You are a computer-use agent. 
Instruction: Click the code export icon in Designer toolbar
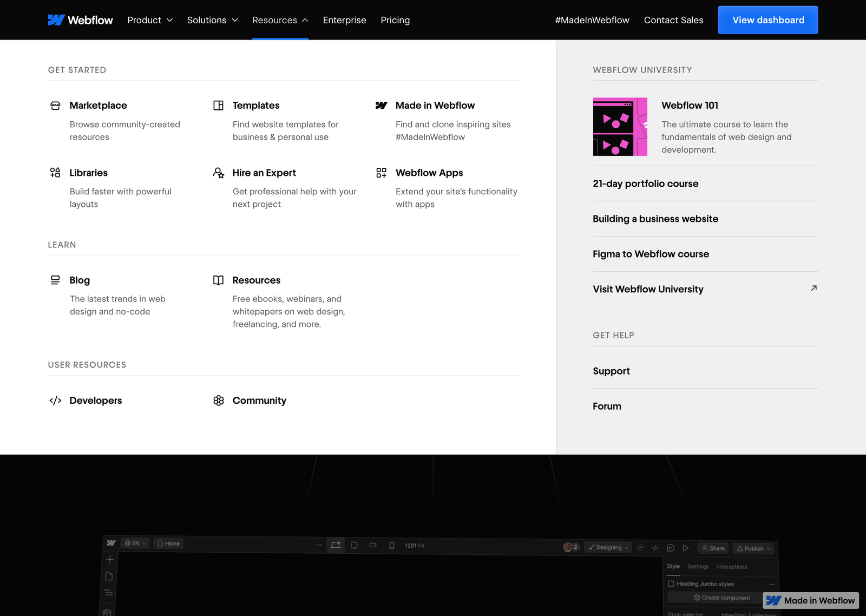point(655,548)
